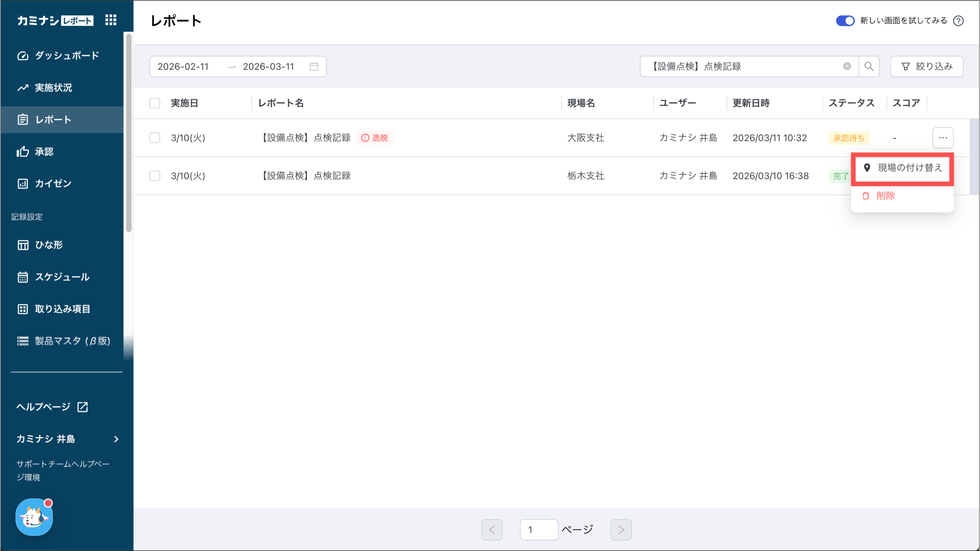Click the search magnifier icon

click(x=869, y=67)
